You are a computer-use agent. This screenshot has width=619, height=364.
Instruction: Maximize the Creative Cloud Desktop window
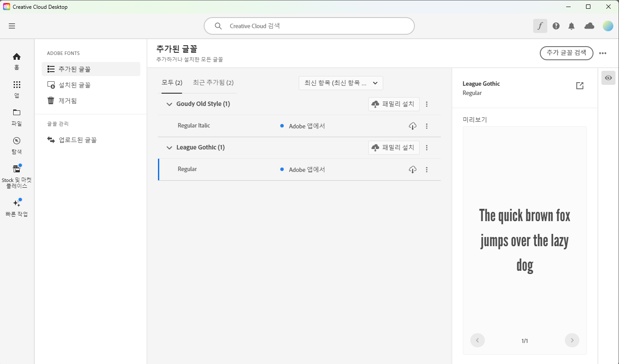(x=588, y=7)
